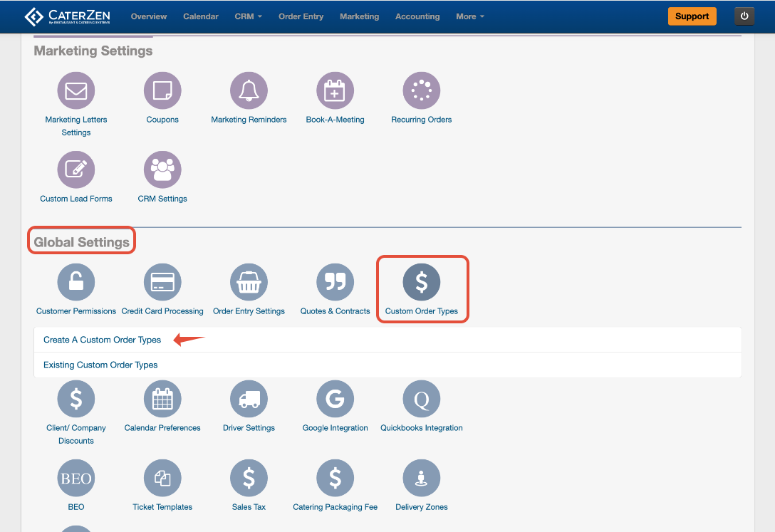The width and height of the screenshot is (775, 532).
Task: Click the Recurring Orders text link
Action: [x=422, y=120]
